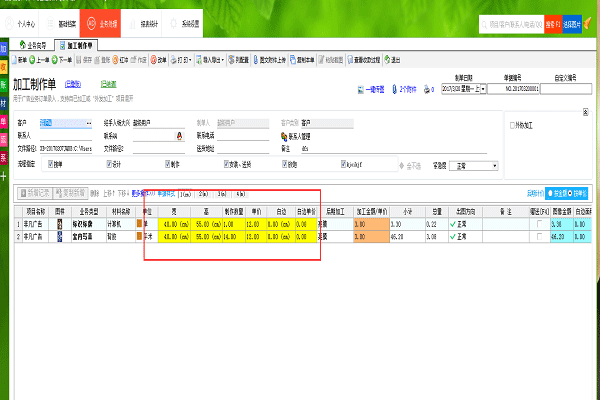Open the 导入导出 dropdown menu
Screen dimensions: 600x400
pos(210,60)
